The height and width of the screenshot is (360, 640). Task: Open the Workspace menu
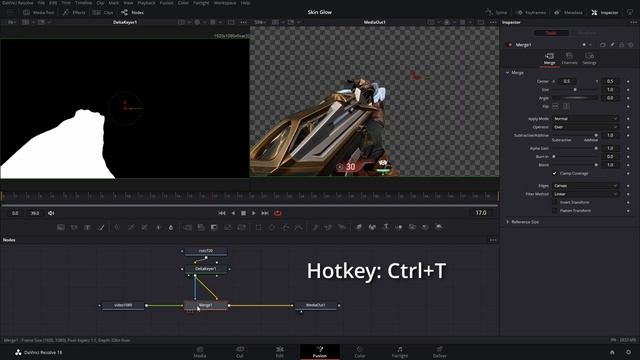[224, 3]
